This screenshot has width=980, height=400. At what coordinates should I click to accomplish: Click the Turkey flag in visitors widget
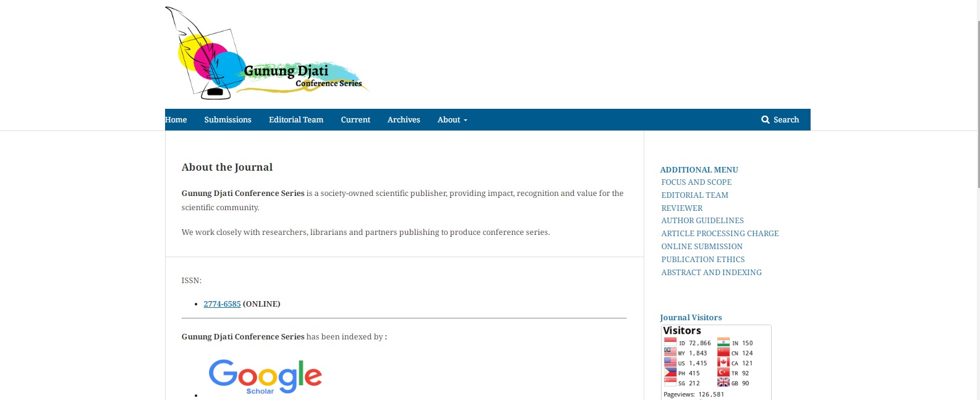coord(723,373)
